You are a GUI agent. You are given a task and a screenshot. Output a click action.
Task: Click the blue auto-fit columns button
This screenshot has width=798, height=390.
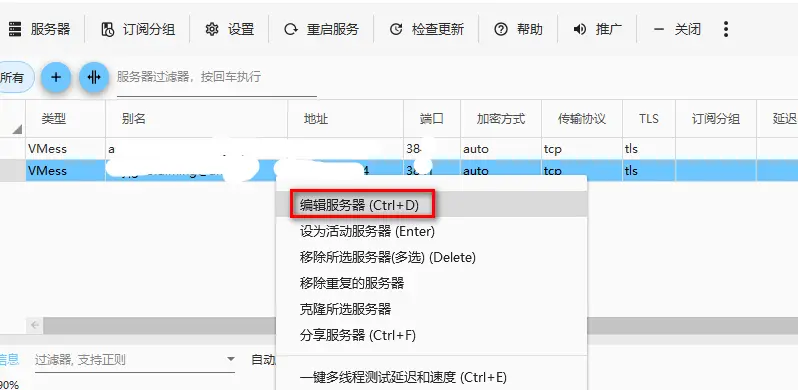pyautogui.click(x=94, y=77)
